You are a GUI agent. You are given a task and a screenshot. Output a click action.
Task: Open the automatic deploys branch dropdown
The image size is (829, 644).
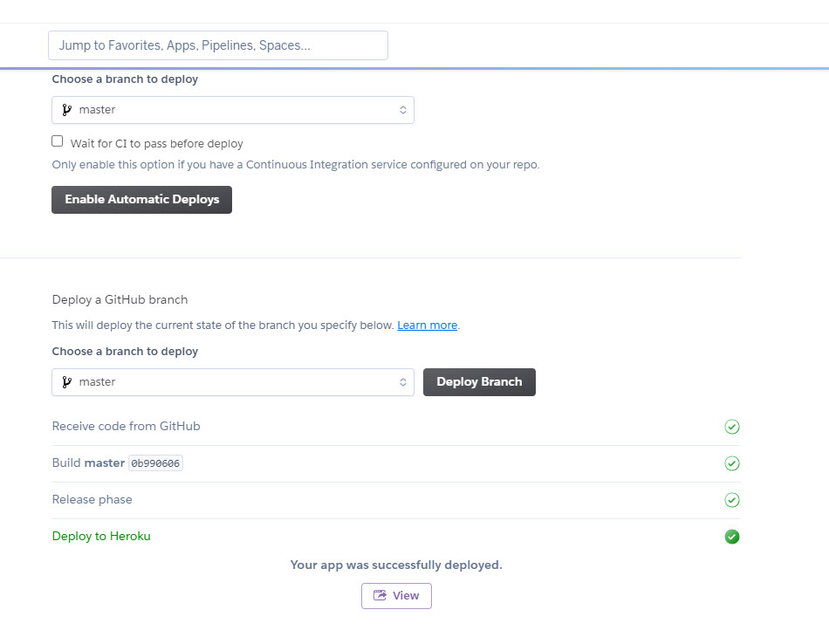pos(232,110)
